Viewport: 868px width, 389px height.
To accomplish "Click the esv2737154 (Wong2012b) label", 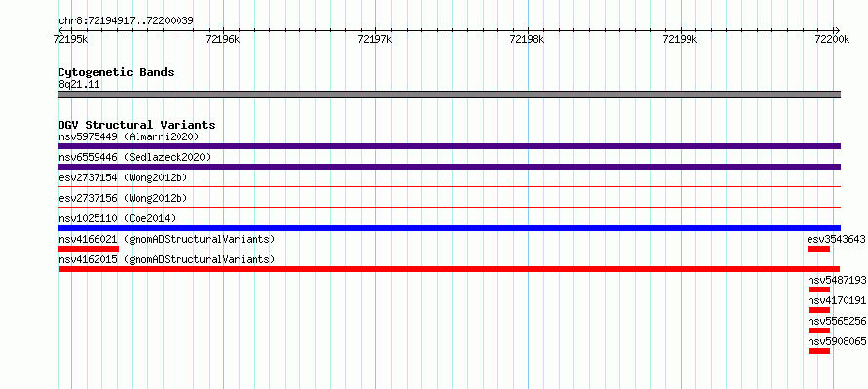I will [123, 177].
